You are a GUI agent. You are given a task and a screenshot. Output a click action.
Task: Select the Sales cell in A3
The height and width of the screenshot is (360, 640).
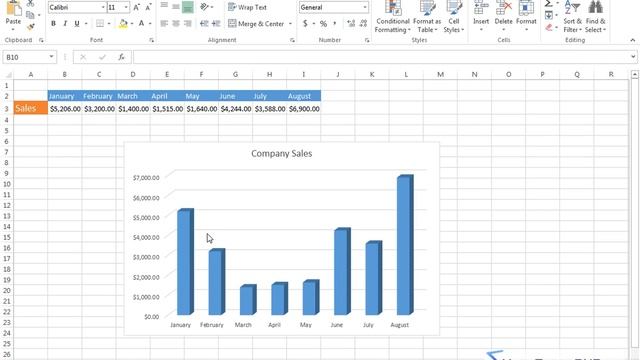click(31, 108)
